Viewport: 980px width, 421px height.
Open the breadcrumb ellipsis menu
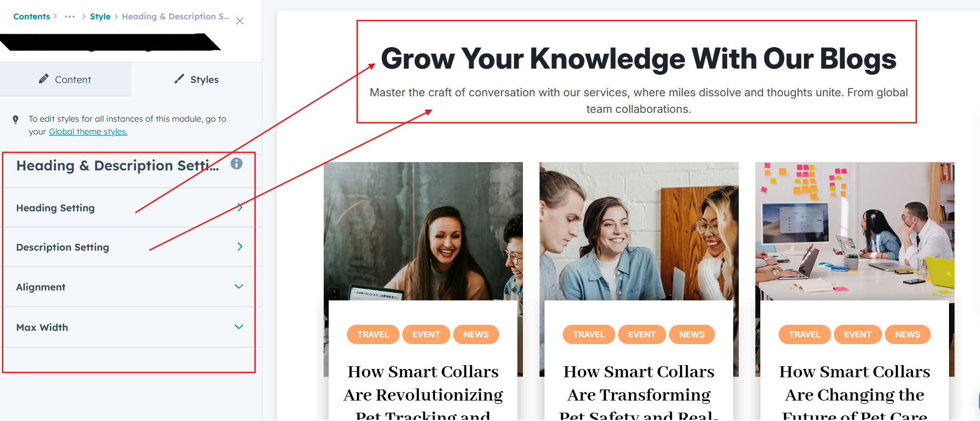pos(70,17)
